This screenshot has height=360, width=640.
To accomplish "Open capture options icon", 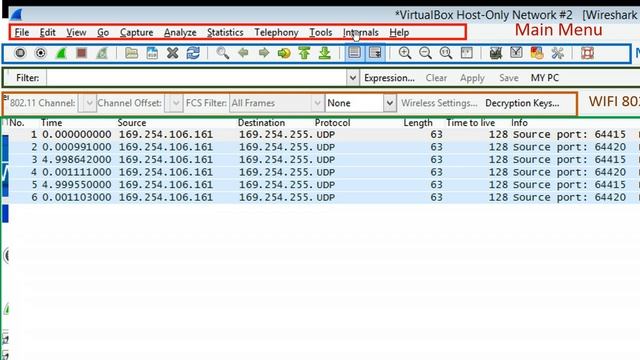I will (40, 53).
